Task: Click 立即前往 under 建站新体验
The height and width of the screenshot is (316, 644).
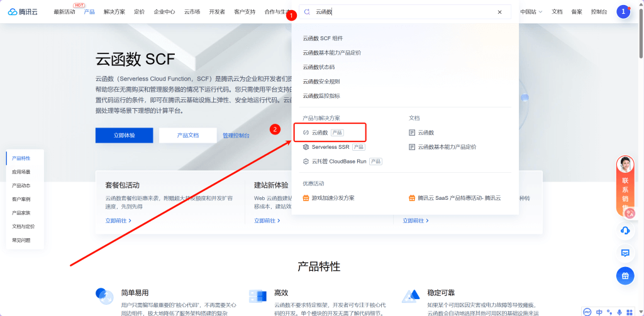Action: coord(267,221)
